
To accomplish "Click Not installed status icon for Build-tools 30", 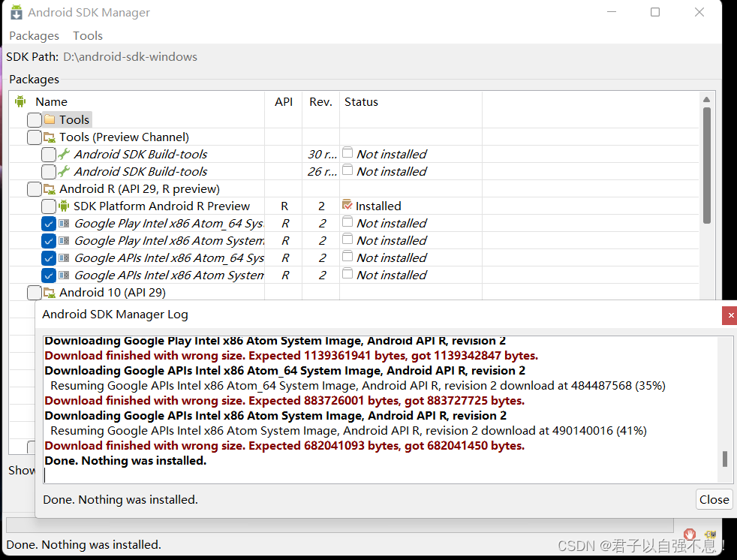I will [347, 152].
